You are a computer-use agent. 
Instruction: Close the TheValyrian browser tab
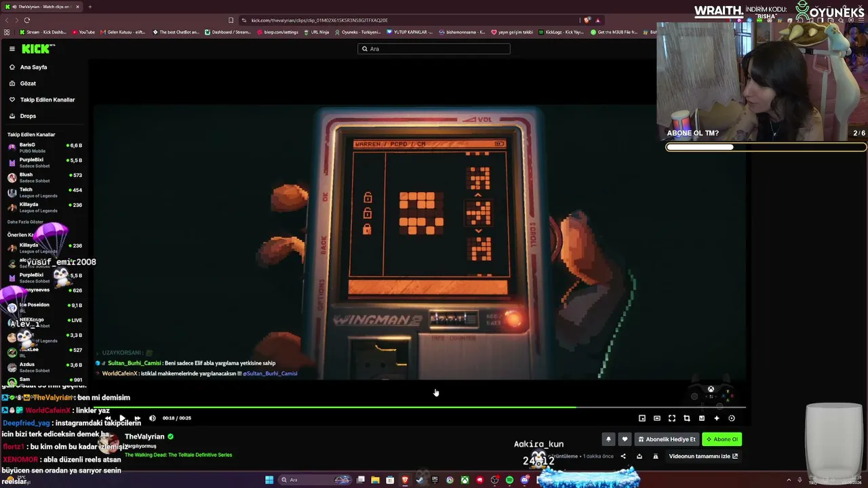pyautogui.click(x=77, y=7)
